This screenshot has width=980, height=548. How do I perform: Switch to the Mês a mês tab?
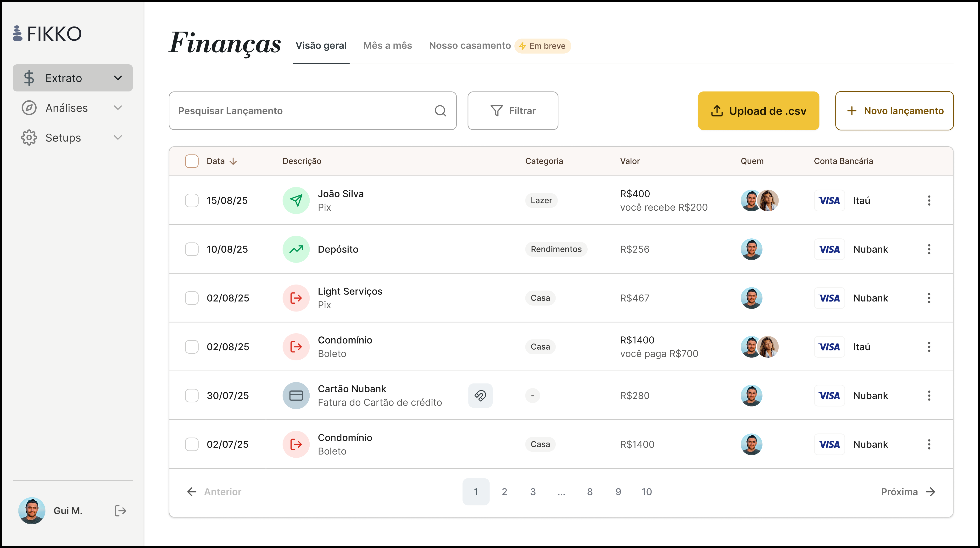click(x=387, y=46)
